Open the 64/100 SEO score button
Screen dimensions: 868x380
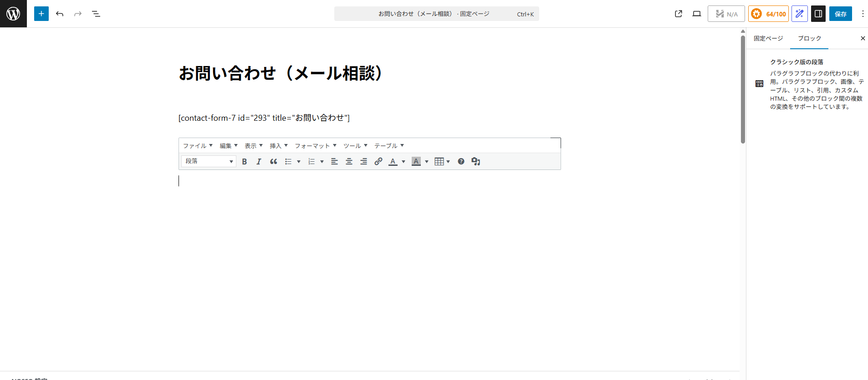(x=768, y=14)
